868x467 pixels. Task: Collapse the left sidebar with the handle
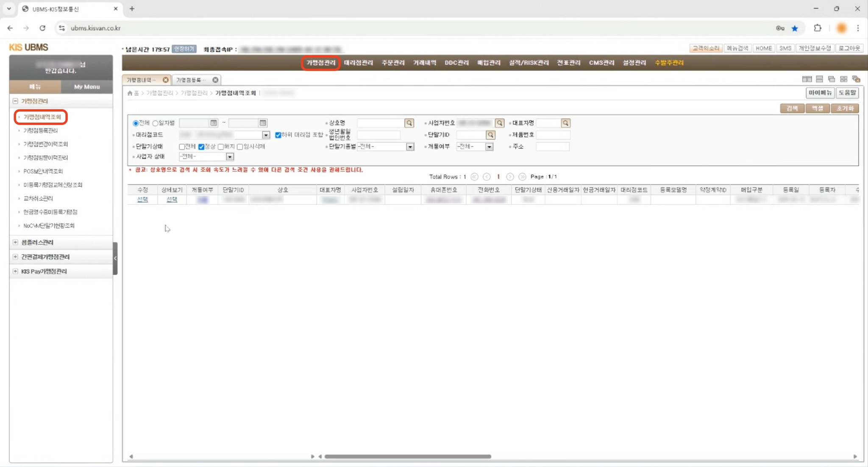pos(115,258)
